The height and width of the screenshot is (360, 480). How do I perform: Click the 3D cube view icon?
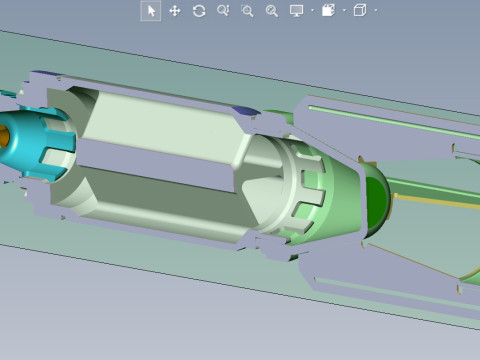click(360, 10)
